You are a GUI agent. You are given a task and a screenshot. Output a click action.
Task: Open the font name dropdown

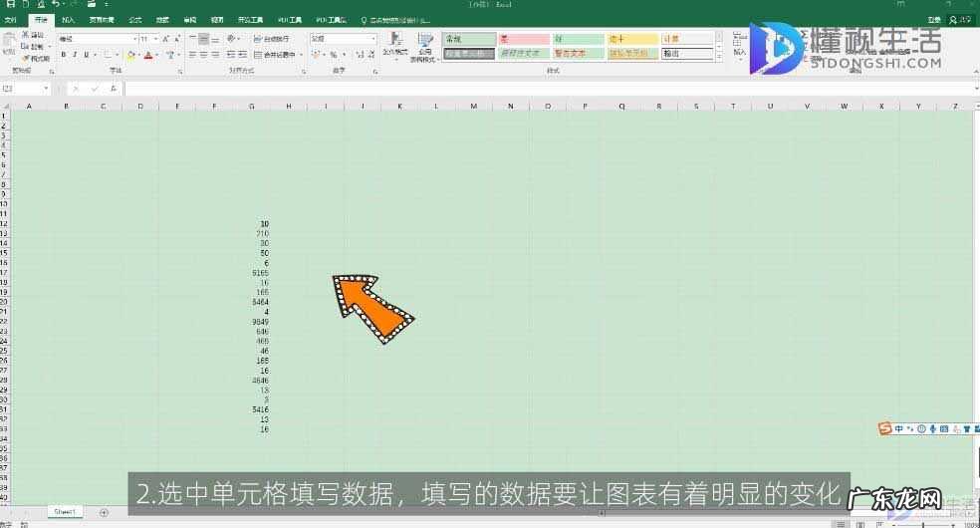point(135,39)
